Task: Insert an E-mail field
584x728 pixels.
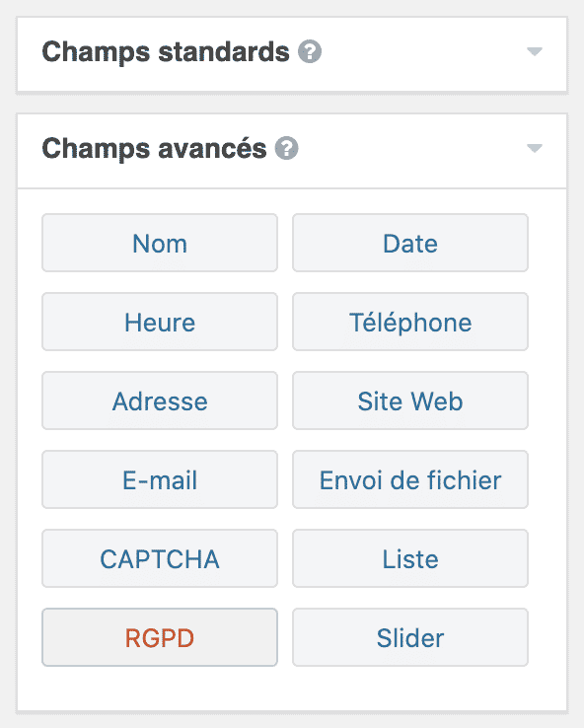Action: tap(160, 479)
